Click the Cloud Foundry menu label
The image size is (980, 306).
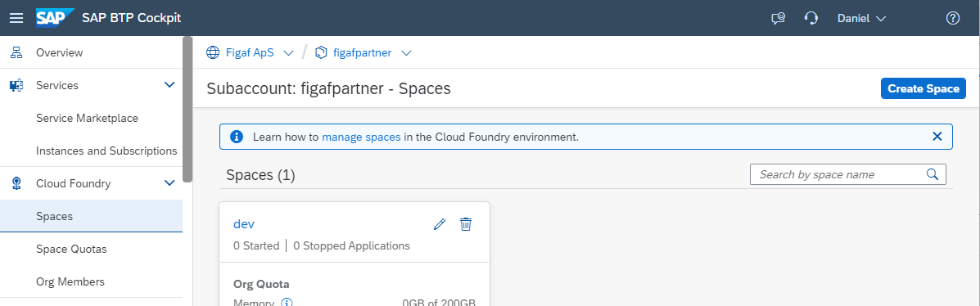pyautogui.click(x=74, y=183)
